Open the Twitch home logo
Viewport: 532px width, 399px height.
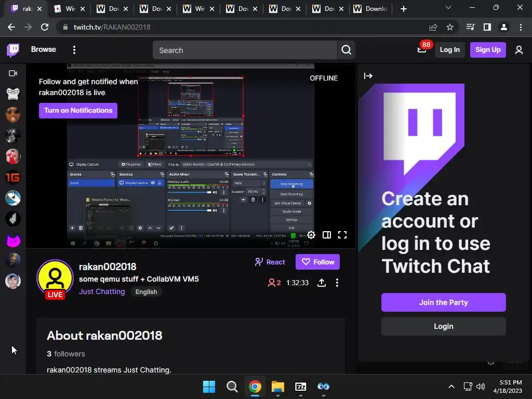tap(13, 50)
